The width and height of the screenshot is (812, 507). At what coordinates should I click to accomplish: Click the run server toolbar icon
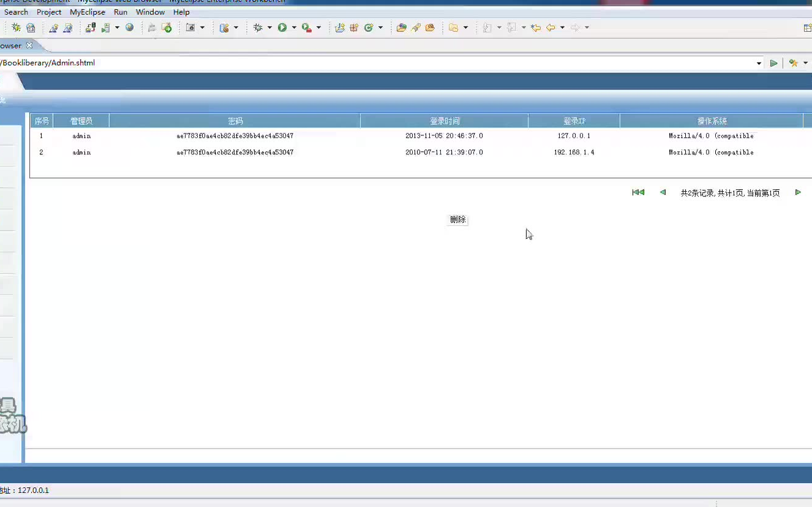coord(105,28)
